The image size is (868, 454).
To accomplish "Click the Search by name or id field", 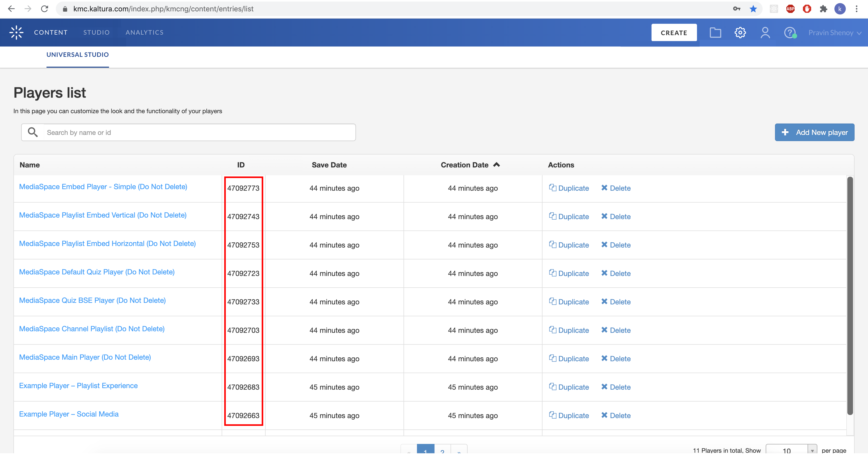I will point(199,133).
